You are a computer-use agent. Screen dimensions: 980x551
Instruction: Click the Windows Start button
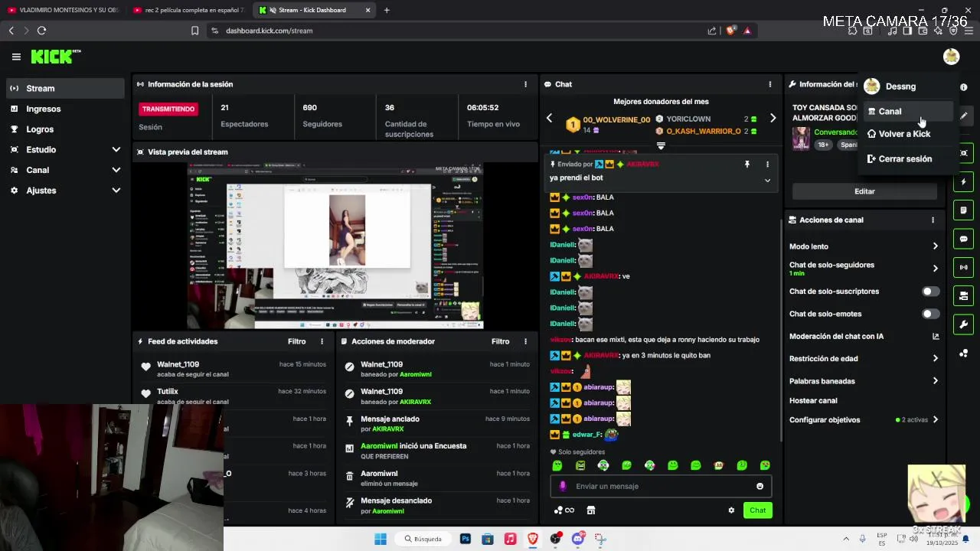coord(381,539)
